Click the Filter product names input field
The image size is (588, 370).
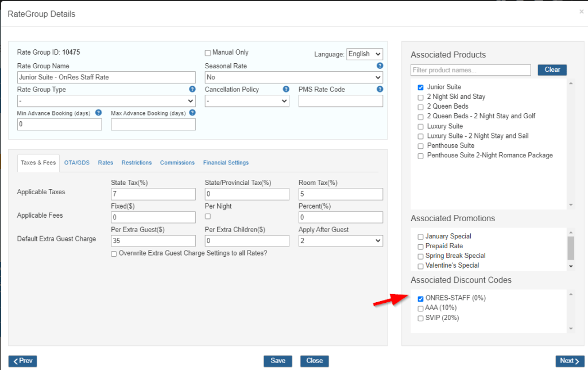[471, 70]
